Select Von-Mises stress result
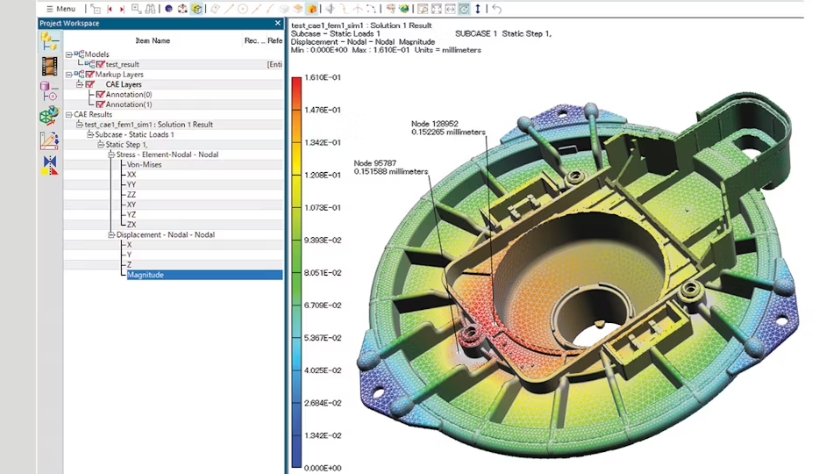Viewport: 817px width, 476px height. coord(144,164)
